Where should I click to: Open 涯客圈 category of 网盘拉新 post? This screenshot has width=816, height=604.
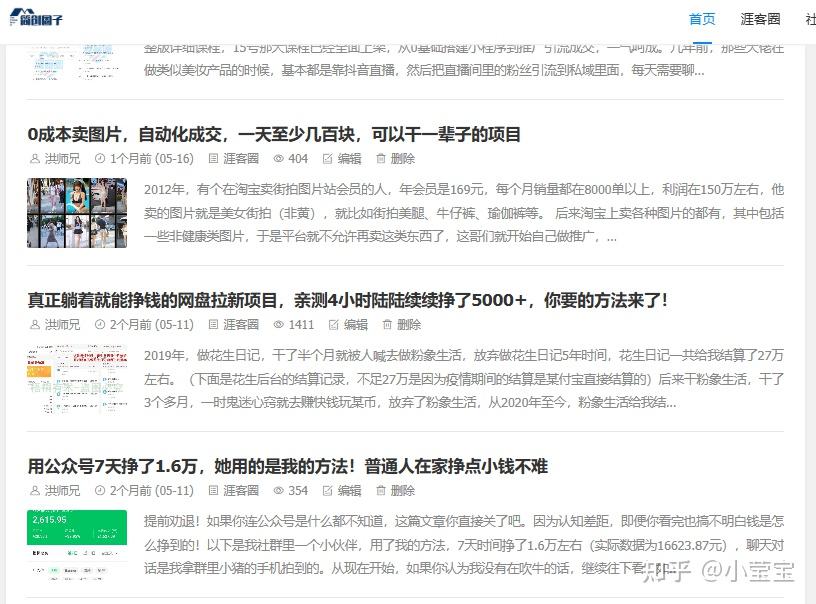(241, 325)
